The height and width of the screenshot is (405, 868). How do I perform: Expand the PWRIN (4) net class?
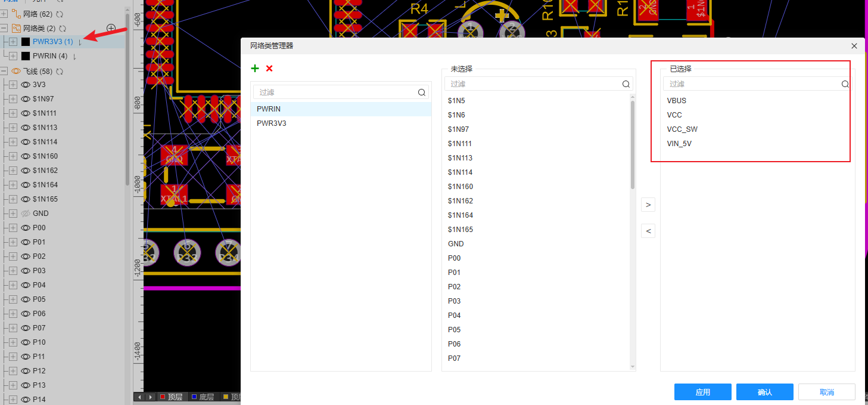tap(13, 56)
